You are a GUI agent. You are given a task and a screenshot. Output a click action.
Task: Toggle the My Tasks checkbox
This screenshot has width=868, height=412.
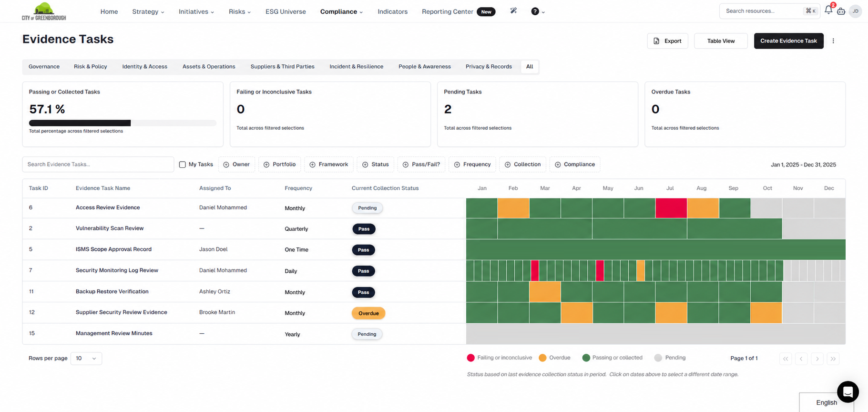pos(182,165)
